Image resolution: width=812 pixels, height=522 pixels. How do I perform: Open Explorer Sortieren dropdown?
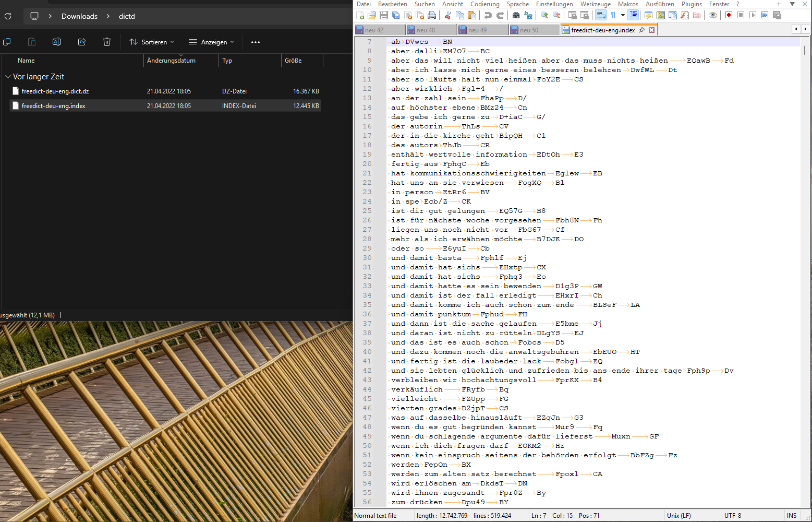coord(152,42)
